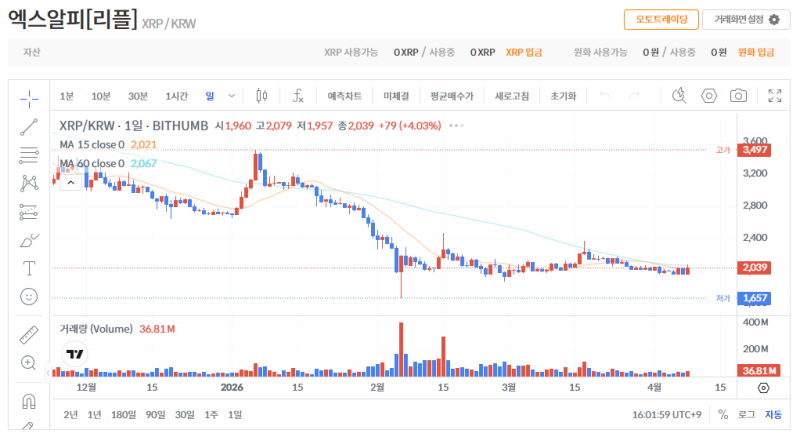Select the text annotation tool
The height and width of the screenshot is (437, 800).
tap(29, 268)
